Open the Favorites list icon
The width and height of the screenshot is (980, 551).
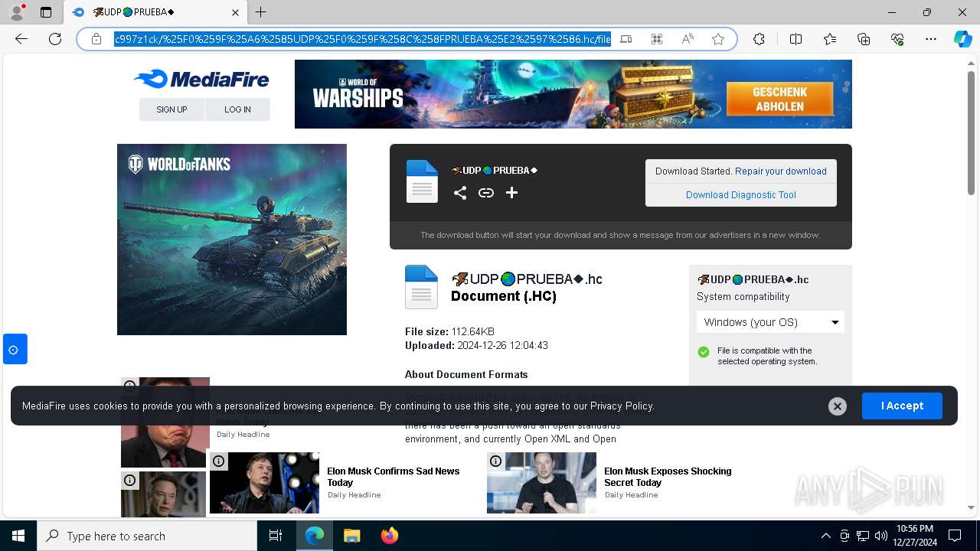pos(830,39)
